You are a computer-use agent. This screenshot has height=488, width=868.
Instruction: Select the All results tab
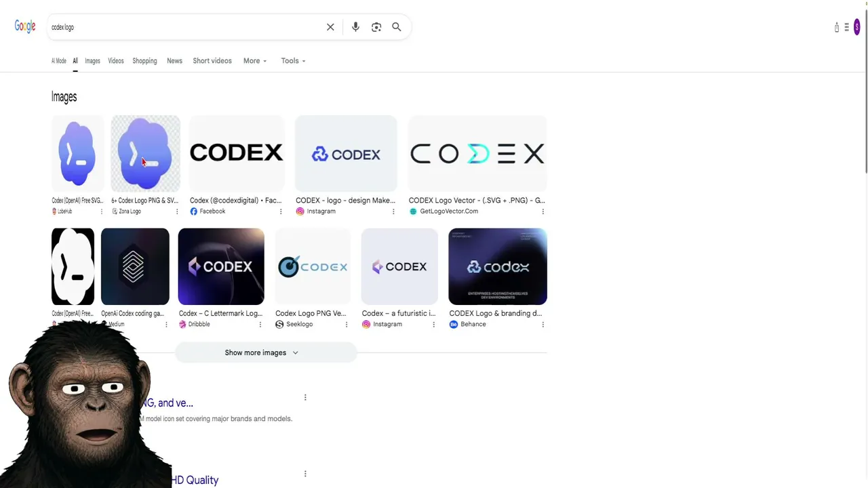coord(75,61)
